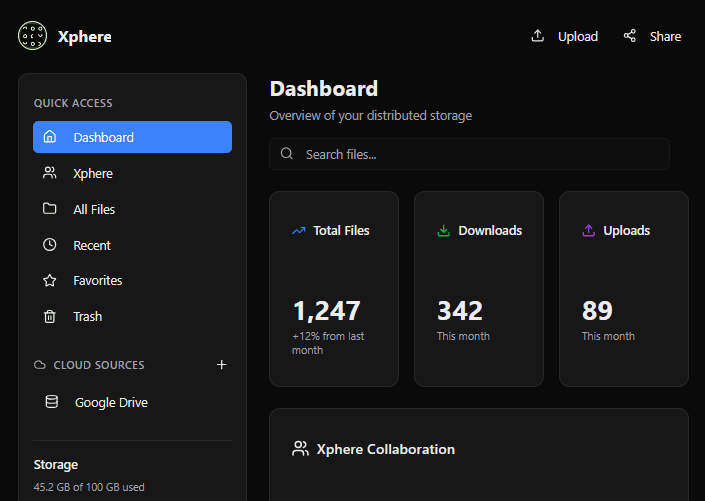Open the Google Drive cloud source
The width and height of the screenshot is (705, 501).
pos(132,402)
